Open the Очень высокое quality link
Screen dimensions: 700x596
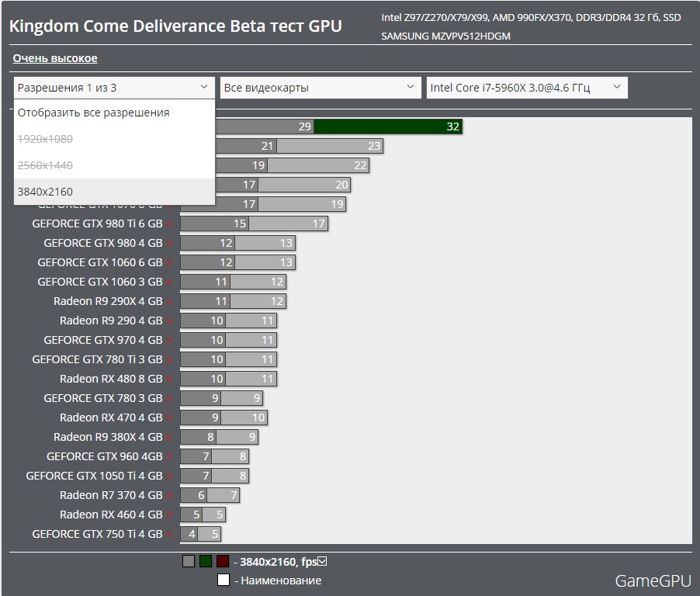pos(55,58)
